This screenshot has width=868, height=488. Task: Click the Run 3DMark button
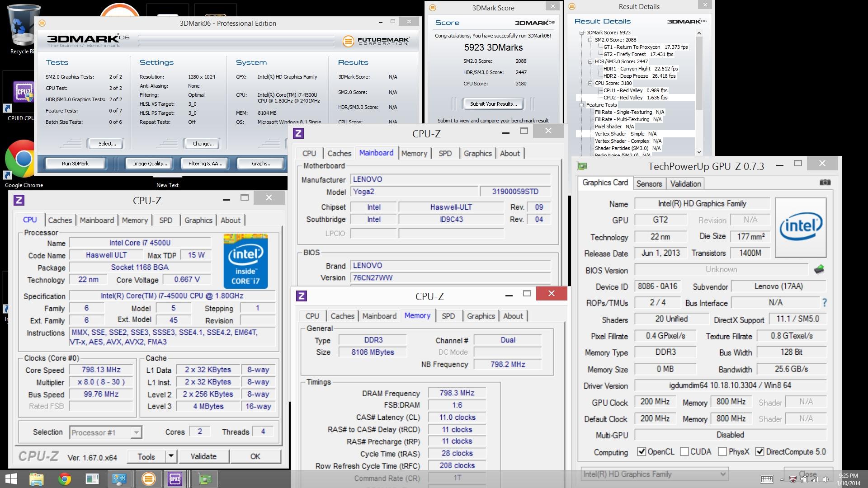point(75,164)
